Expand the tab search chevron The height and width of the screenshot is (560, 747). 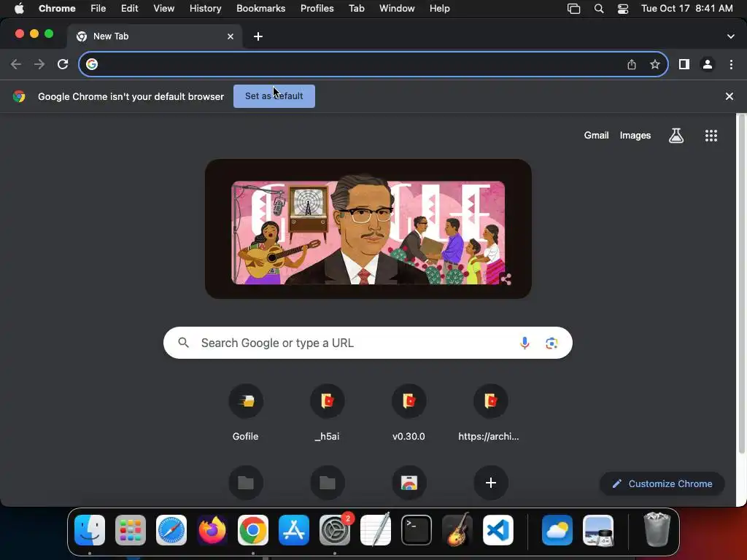[731, 36]
